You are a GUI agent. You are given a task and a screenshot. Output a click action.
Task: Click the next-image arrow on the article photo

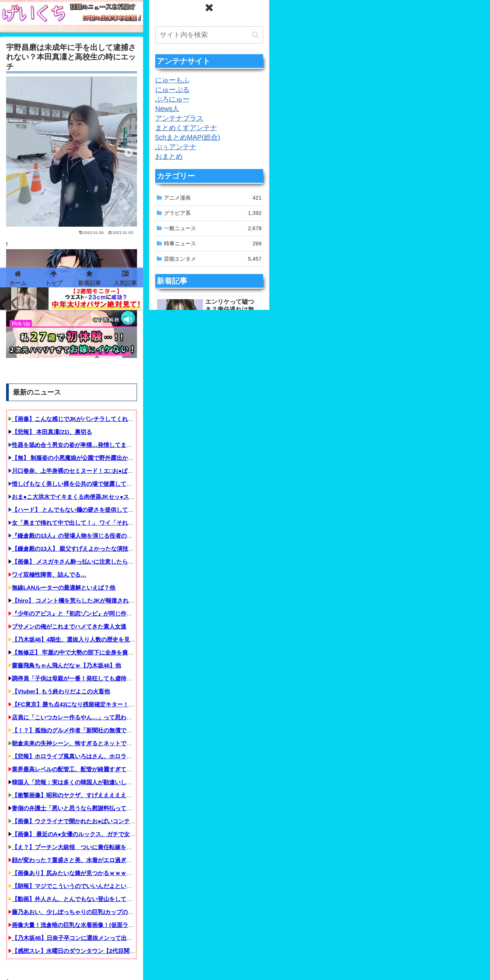(x=129, y=153)
